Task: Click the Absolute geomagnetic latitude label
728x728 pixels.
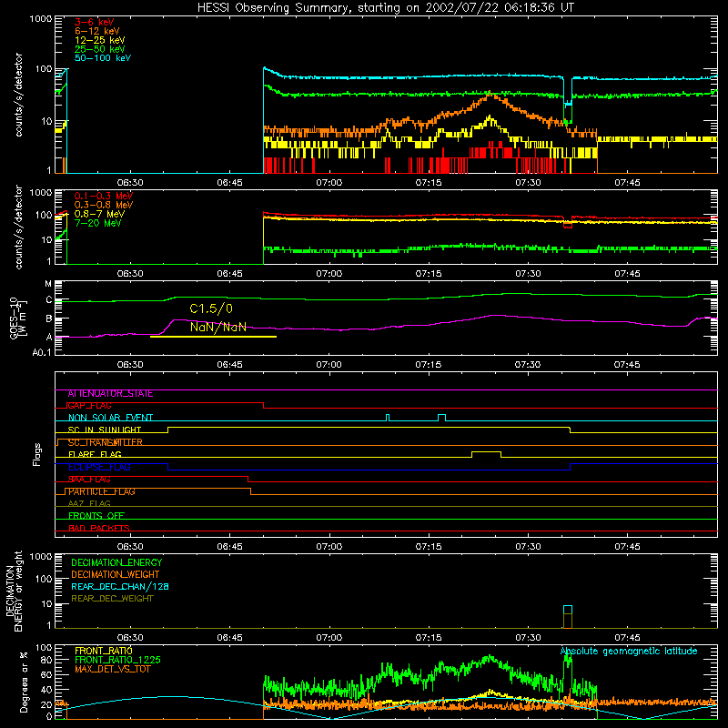Action: click(x=629, y=652)
